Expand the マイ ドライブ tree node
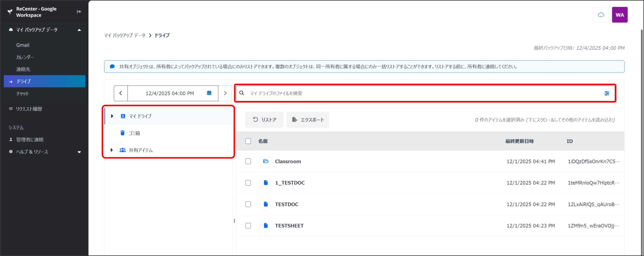The image size is (644, 256). pos(112,116)
